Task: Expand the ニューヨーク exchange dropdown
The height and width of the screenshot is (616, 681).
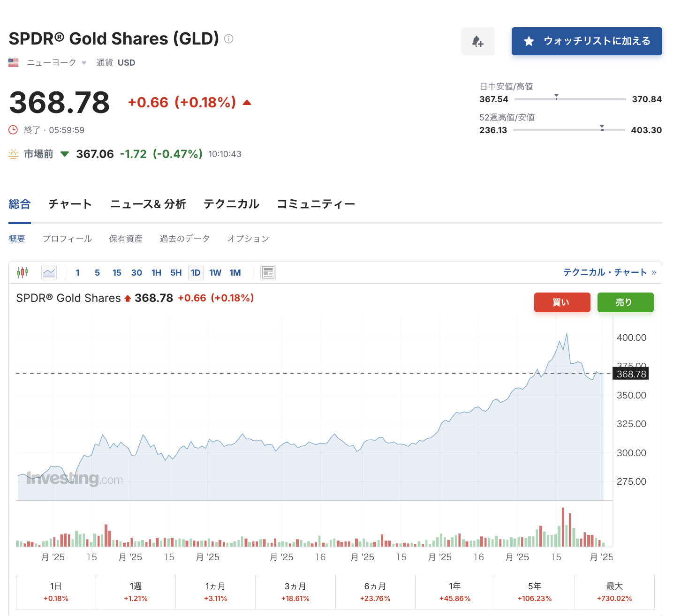Action: tap(83, 63)
